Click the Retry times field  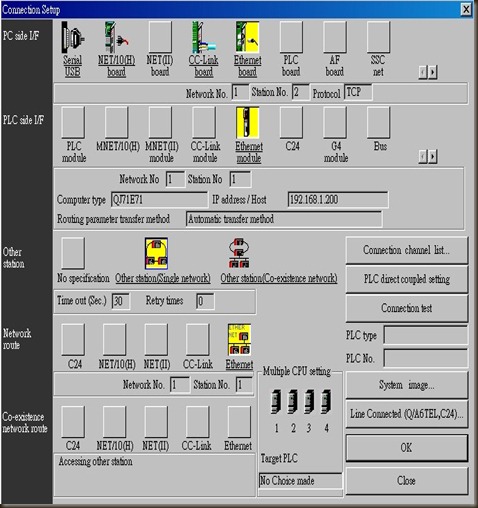[205, 301]
